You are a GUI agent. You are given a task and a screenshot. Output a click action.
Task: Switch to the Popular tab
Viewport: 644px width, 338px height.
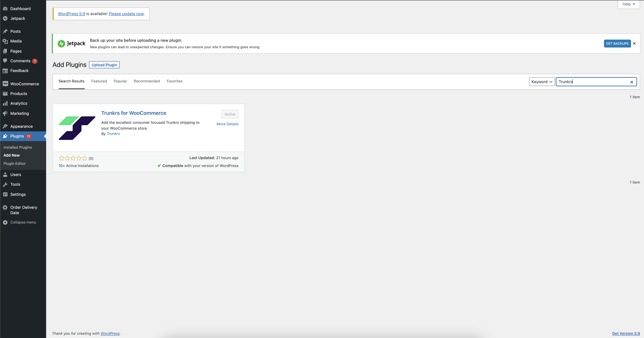[x=120, y=81]
